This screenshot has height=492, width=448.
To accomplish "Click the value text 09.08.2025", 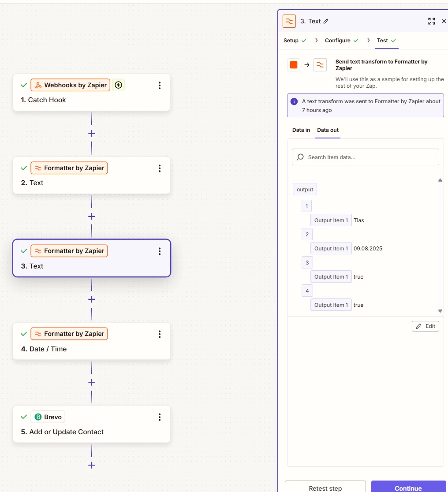I will pos(368,249).
